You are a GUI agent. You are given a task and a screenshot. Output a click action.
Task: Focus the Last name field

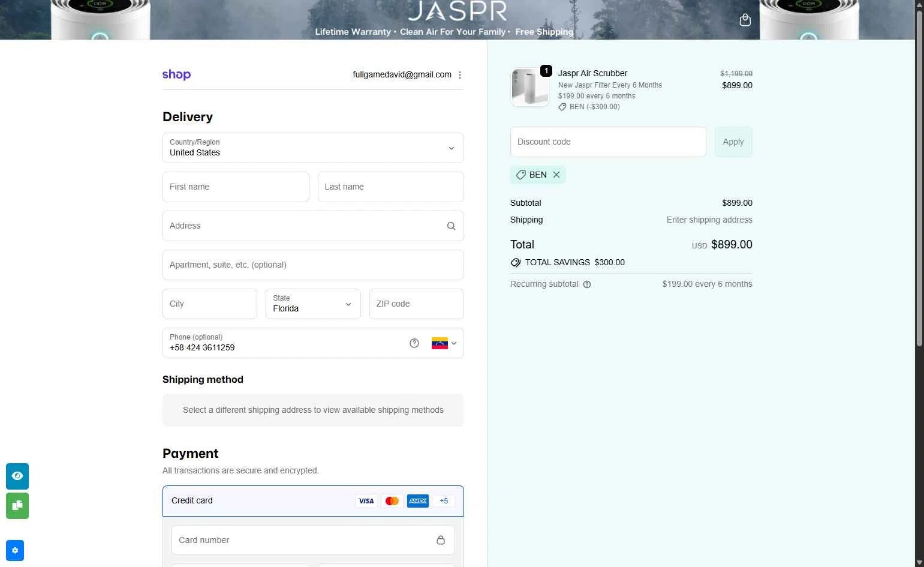tap(391, 187)
